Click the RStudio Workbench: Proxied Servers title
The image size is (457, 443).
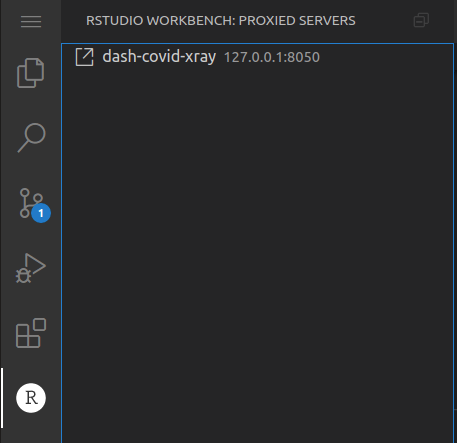click(x=221, y=21)
